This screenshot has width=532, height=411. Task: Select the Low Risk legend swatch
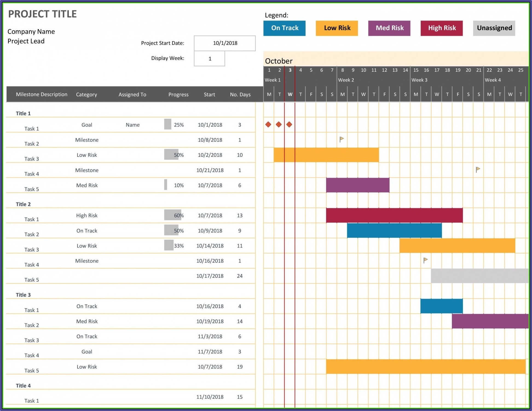pos(337,28)
